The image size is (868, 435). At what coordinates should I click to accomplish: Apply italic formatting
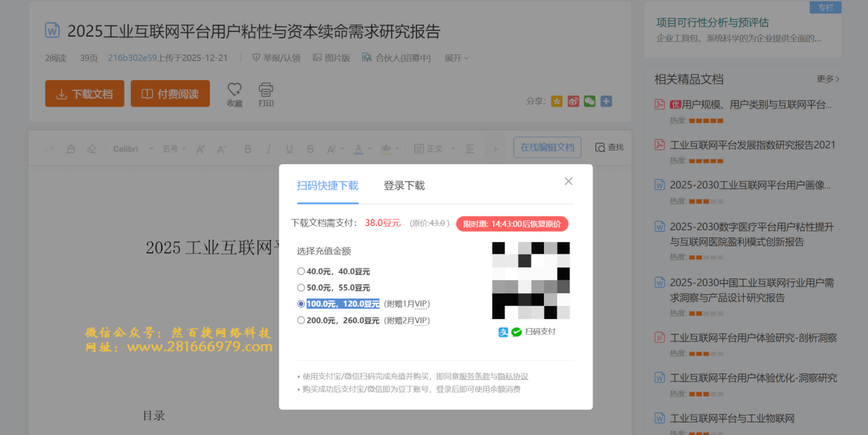269,148
